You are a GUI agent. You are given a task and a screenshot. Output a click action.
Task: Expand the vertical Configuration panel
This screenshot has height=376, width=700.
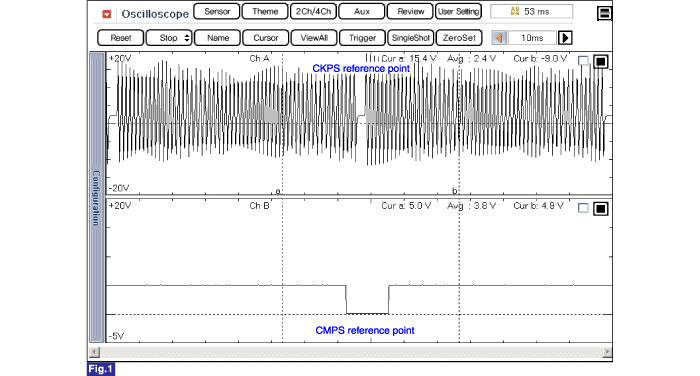pyautogui.click(x=96, y=197)
